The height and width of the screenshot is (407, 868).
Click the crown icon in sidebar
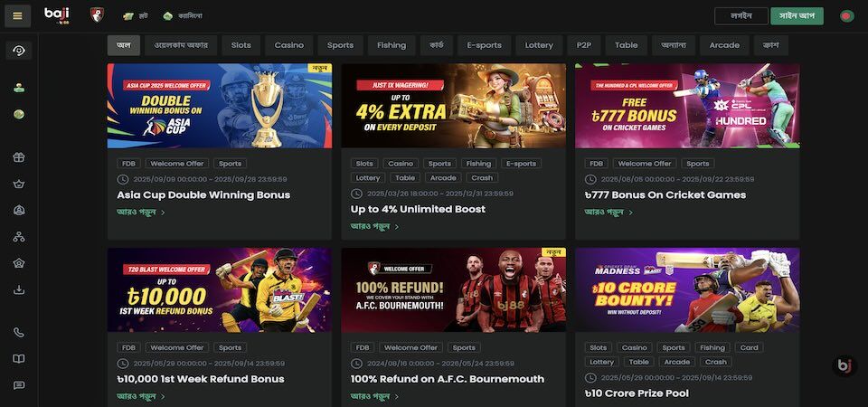coord(19,184)
